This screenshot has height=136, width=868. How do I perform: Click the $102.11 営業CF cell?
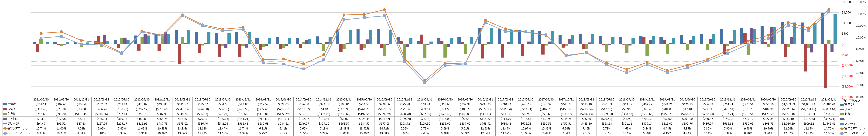41,104
